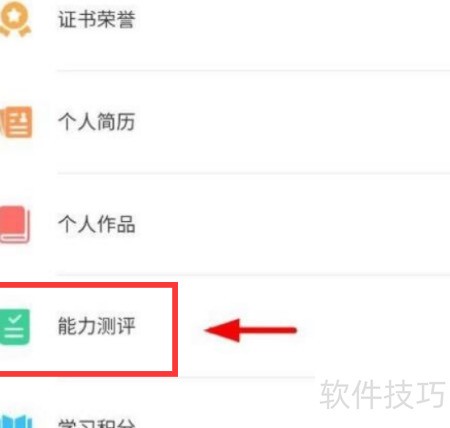The width and height of the screenshot is (450, 428).
Task: Click the red arrow's tail line
Action: (268, 330)
